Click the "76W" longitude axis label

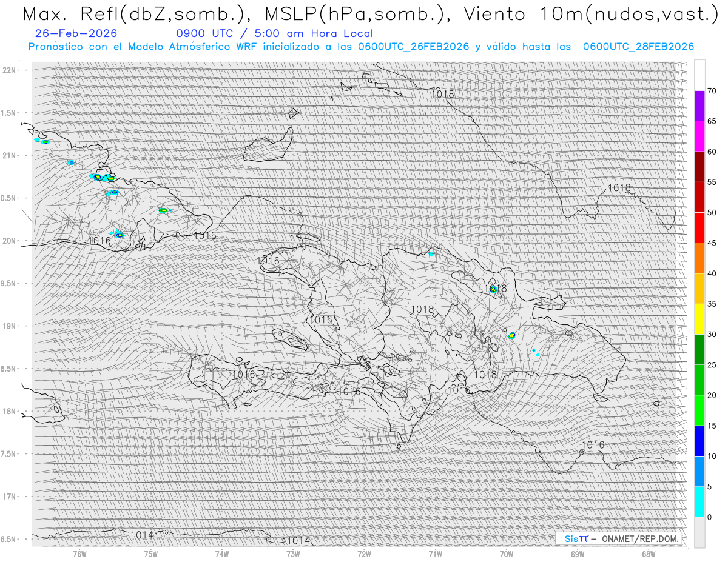79,554
